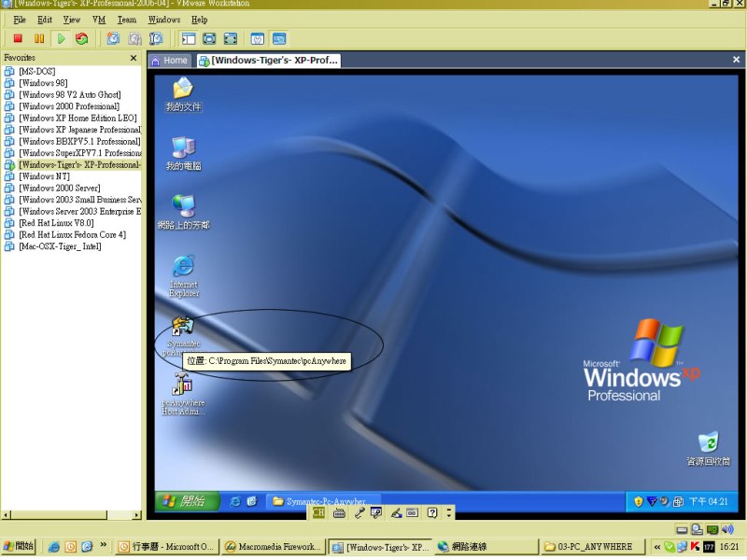
Task: Launch Internet Explorer from guest quick launch
Action: tap(235, 501)
